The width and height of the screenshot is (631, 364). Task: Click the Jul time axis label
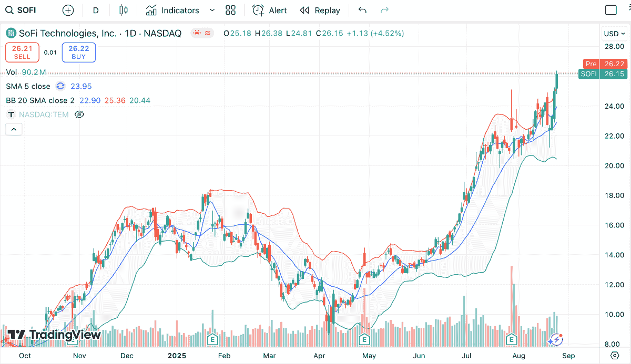tap(466, 356)
